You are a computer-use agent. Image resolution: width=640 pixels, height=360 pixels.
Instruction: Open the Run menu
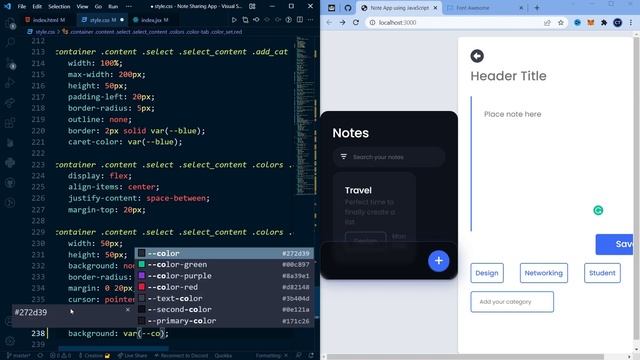[x=113, y=7]
